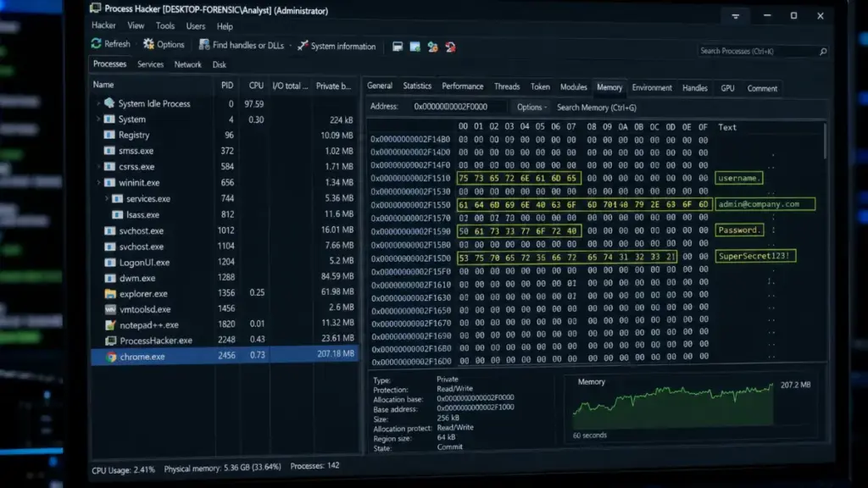
Task: Collapse the wininit.exe tree node
Action: [98, 183]
